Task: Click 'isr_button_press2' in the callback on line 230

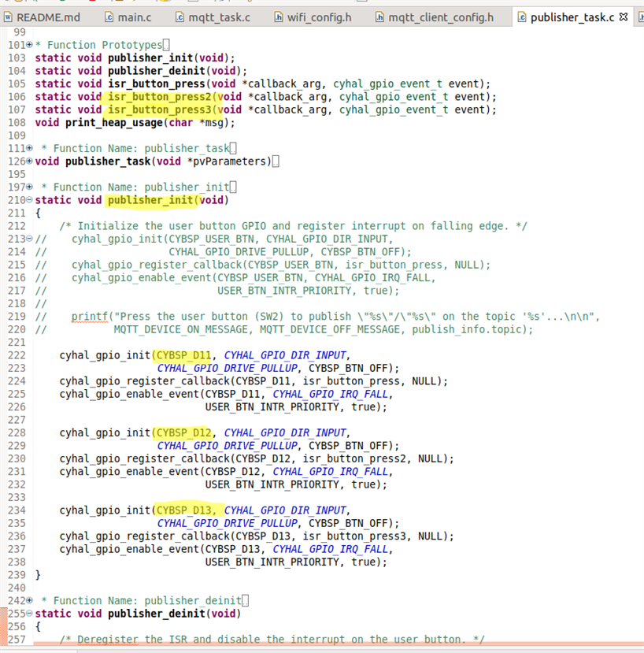Action: pos(354,458)
